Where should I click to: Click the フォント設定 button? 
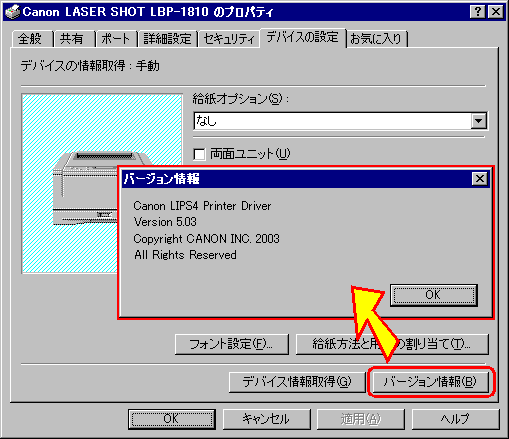click(x=231, y=344)
